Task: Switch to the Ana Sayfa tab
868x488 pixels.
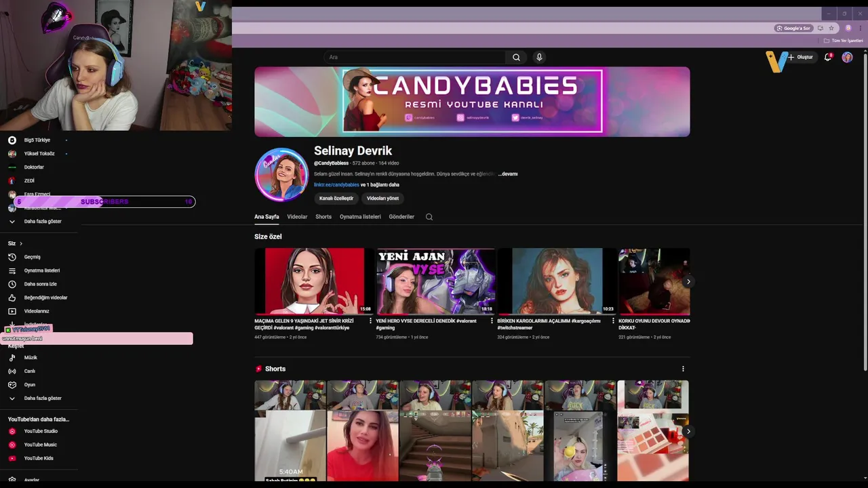Action: [267, 217]
